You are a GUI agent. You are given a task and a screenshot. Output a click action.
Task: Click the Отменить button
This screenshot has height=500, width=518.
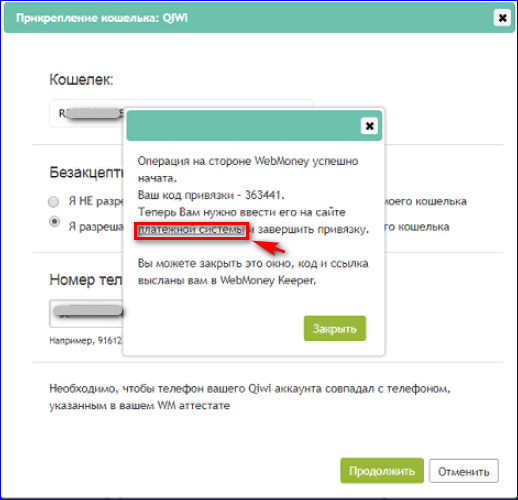point(464,471)
